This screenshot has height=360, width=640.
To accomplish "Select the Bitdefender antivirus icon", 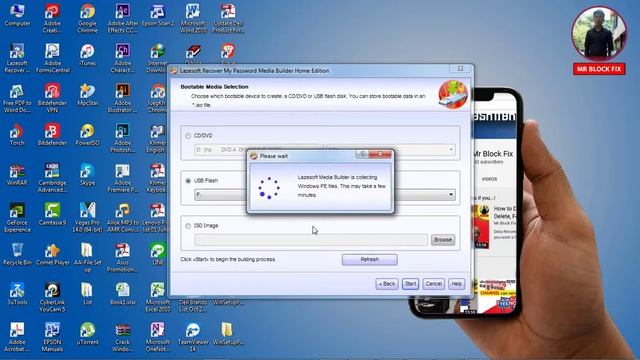I will [x=52, y=135].
